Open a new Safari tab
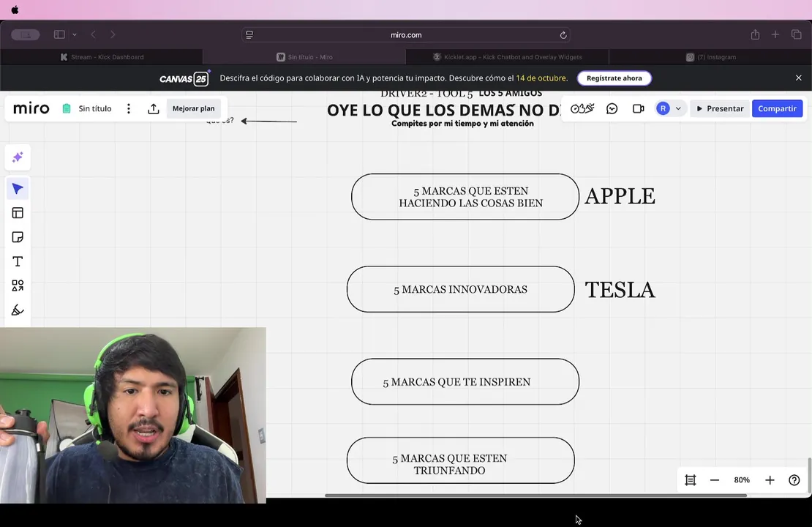This screenshot has width=812, height=527. click(x=775, y=34)
